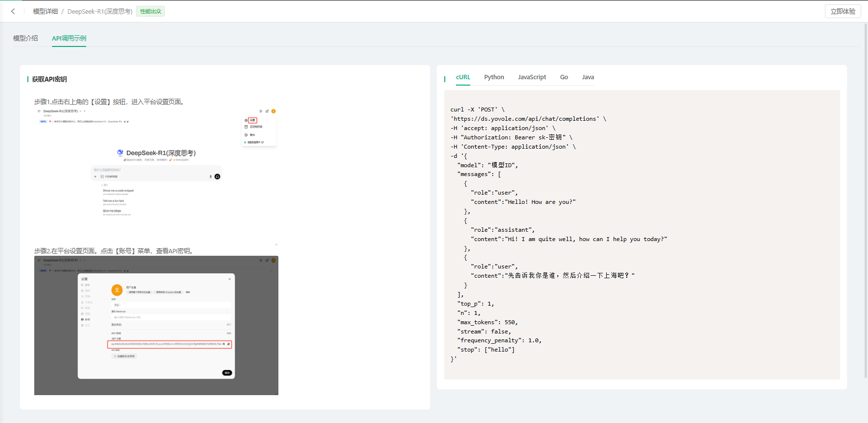
Task: Click the "top_p": 1 line
Action: tap(476, 304)
